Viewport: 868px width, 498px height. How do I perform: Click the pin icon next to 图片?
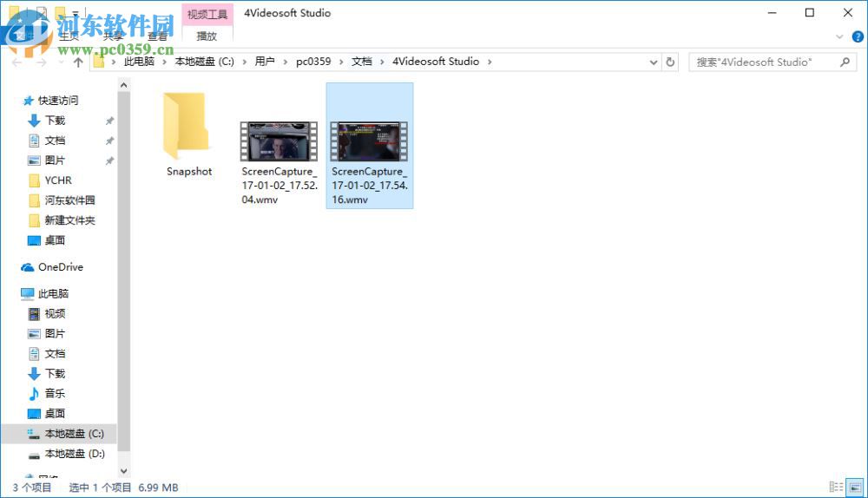109,161
